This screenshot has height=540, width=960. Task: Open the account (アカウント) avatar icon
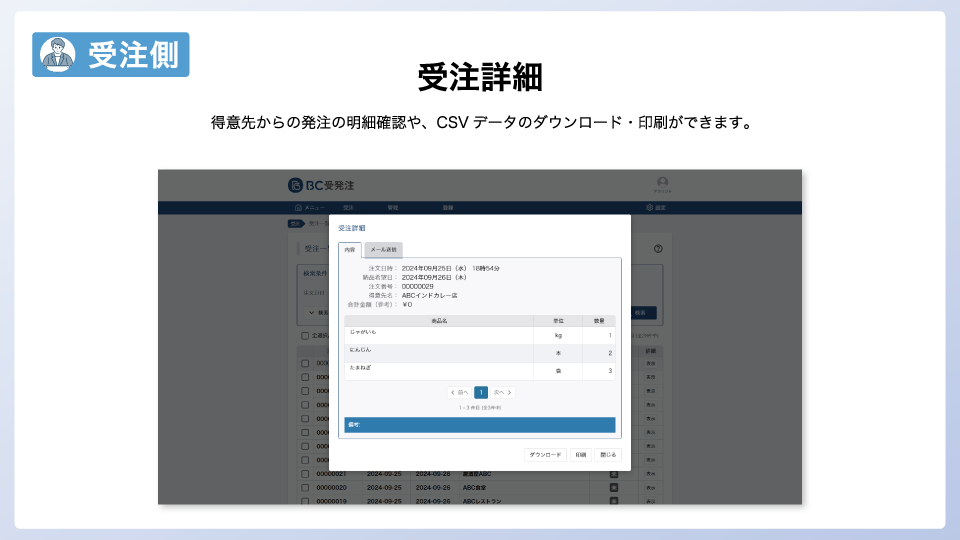662,184
